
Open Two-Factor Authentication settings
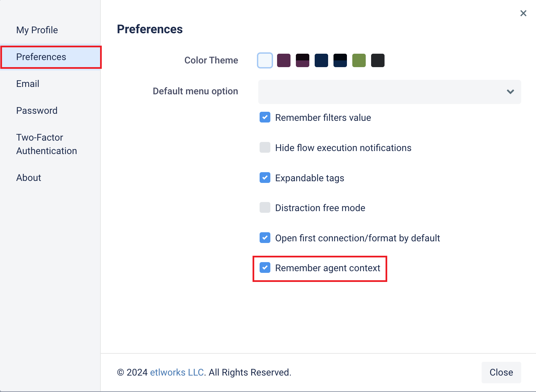pyautogui.click(x=46, y=144)
